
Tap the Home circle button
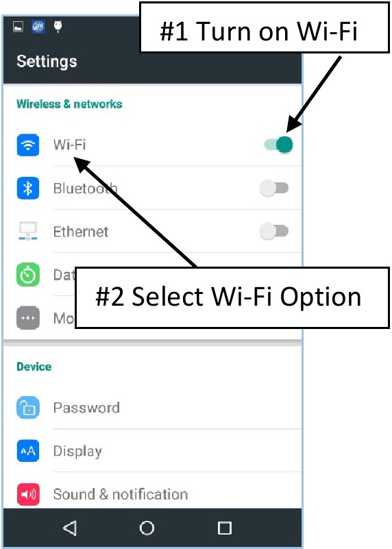pyautogui.click(x=147, y=528)
